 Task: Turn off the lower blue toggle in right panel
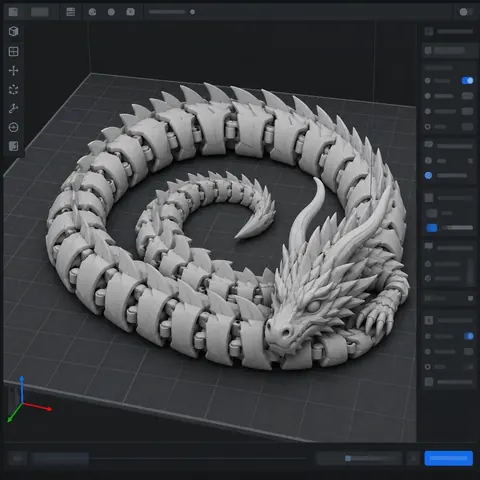468,336
